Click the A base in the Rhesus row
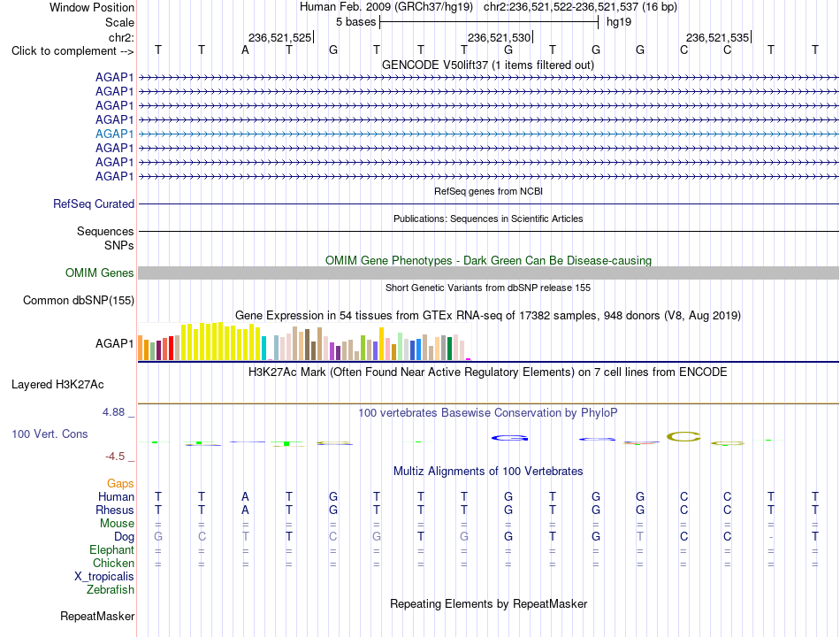840x637 pixels. pos(245,510)
